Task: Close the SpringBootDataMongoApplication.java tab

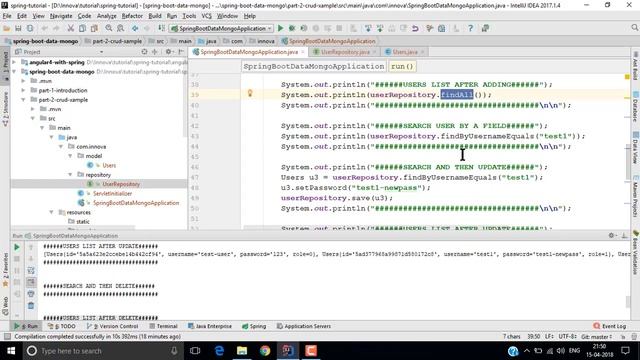Action: click(303, 52)
